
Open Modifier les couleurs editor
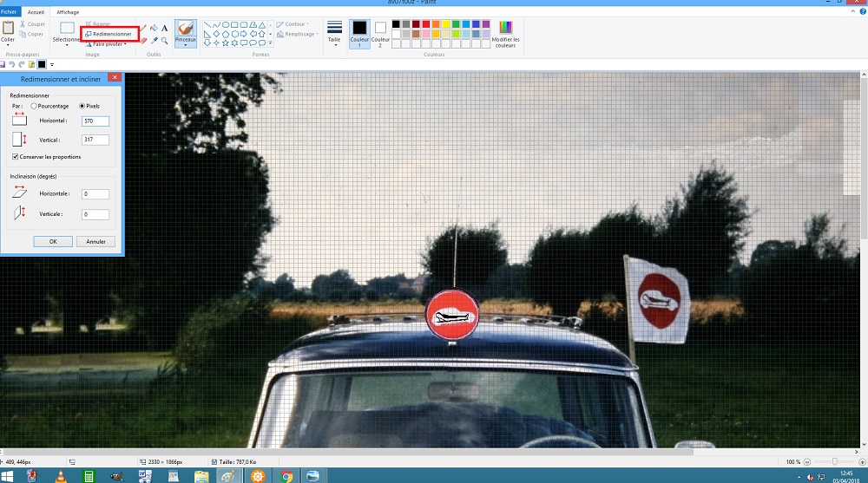point(505,35)
